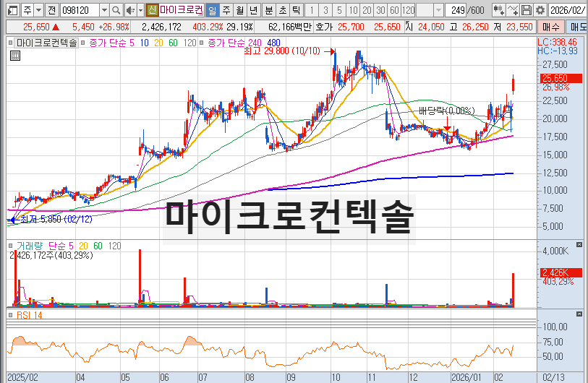Open the stock search magnifier
Viewport: 588px width, 383px height.
coord(116,10)
